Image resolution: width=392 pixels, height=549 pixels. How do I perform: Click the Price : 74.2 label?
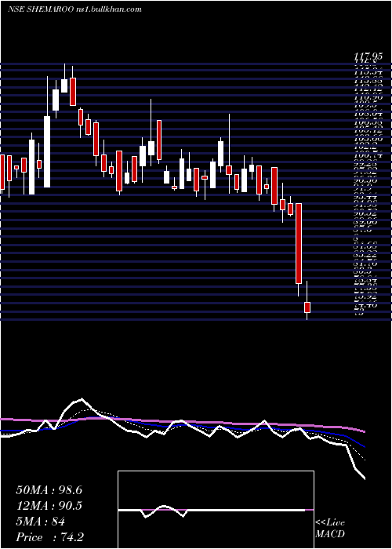tap(49, 537)
